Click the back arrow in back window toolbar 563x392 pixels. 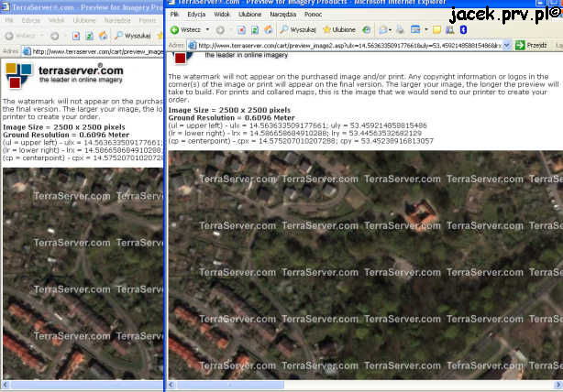point(9,36)
